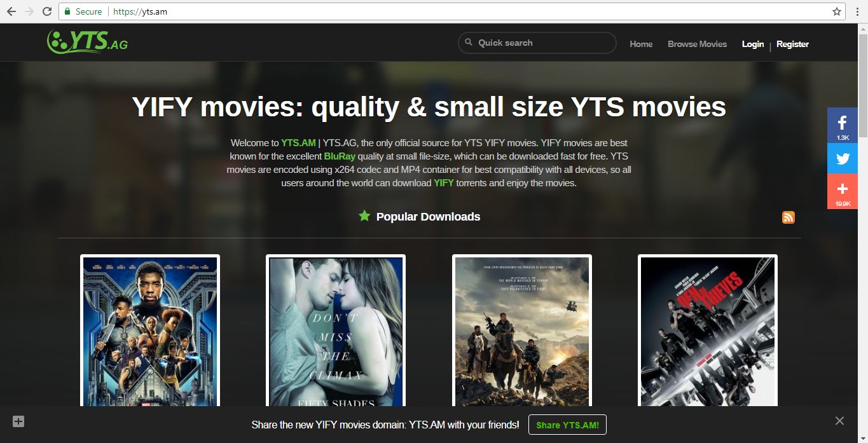Click the magnifier icon in Quick search
Image resolution: width=868 pixels, height=443 pixels.
(x=469, y=43)
